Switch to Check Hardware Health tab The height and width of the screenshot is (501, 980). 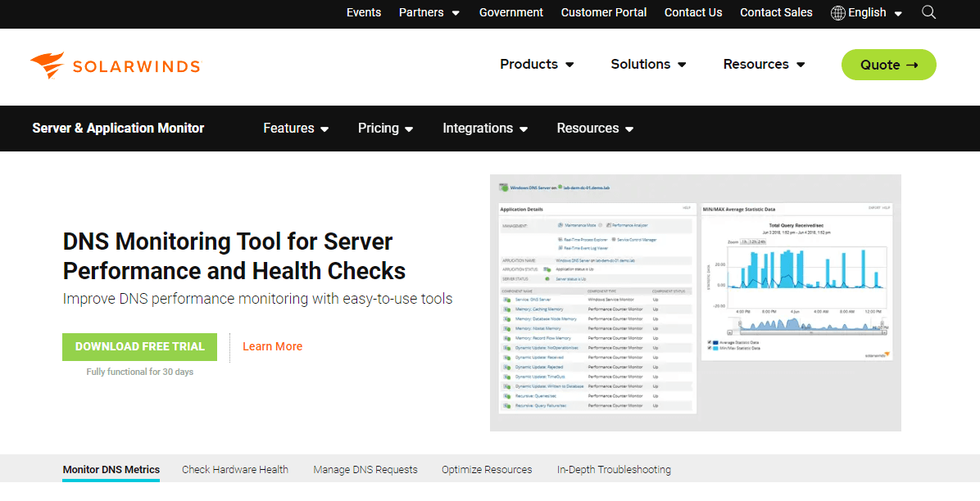pyautogui.click(x=235, y=470)
